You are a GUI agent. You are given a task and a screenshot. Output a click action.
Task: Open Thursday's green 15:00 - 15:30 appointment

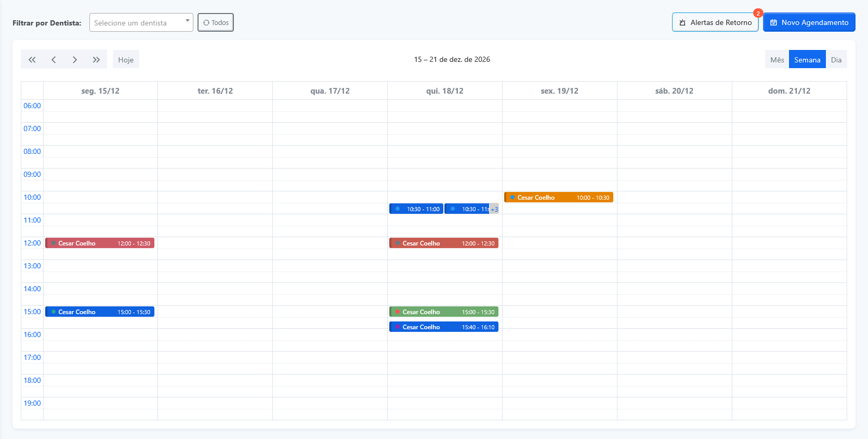(x=444, y=312)
